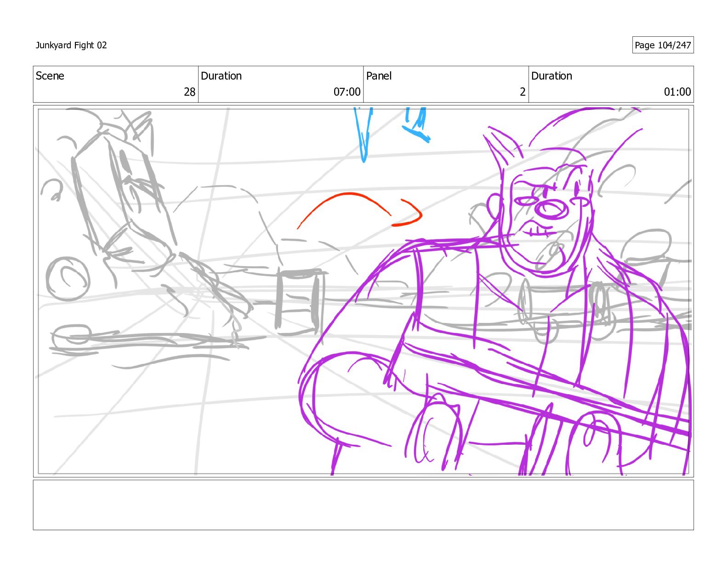The height and width of the screenshot is (563, 728).
Task: Click the 'Duration' label beside Scene
Action: click(221, 76)
